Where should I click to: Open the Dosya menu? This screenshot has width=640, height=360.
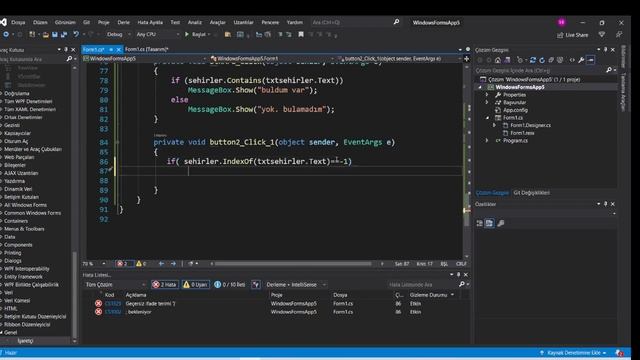[18, 22]
